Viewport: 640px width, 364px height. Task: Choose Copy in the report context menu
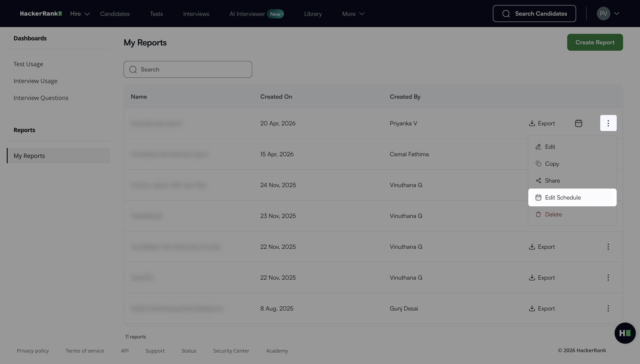pyautogui.click(x=552, y=164)
